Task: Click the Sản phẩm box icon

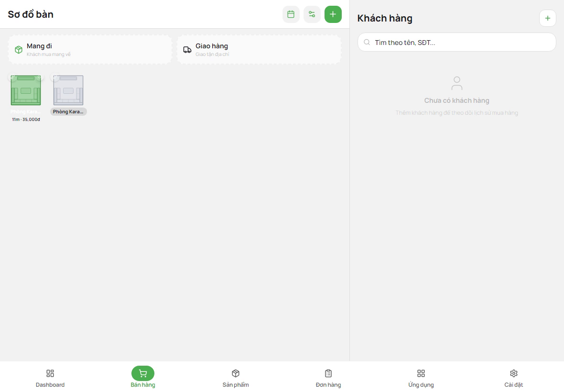Action: pos(236,373)
